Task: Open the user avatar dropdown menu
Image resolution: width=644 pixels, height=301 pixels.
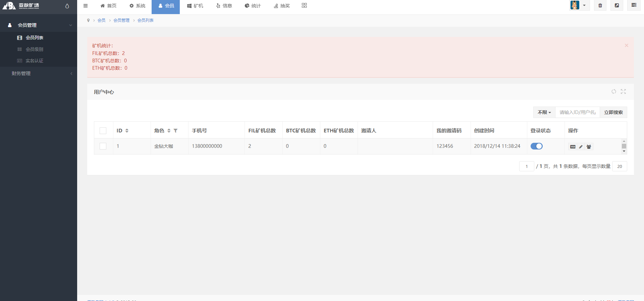Action: [579, 5]
